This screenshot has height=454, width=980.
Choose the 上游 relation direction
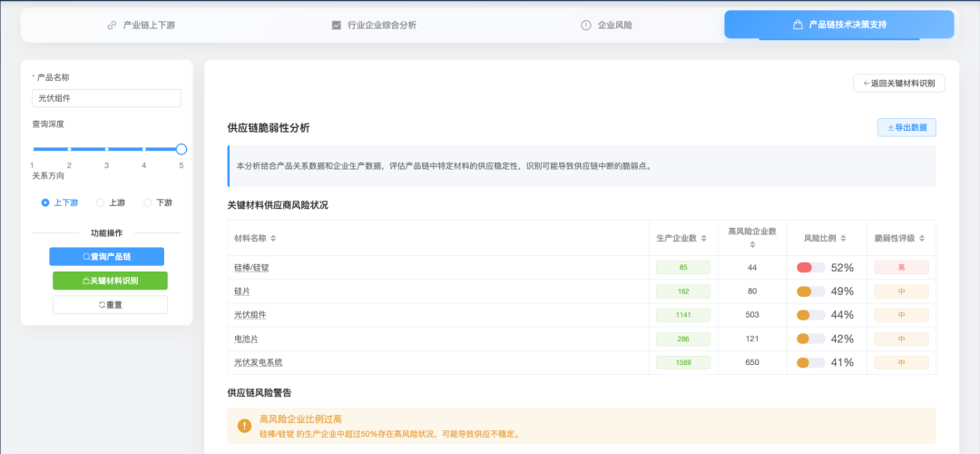(x=101, y=202)
